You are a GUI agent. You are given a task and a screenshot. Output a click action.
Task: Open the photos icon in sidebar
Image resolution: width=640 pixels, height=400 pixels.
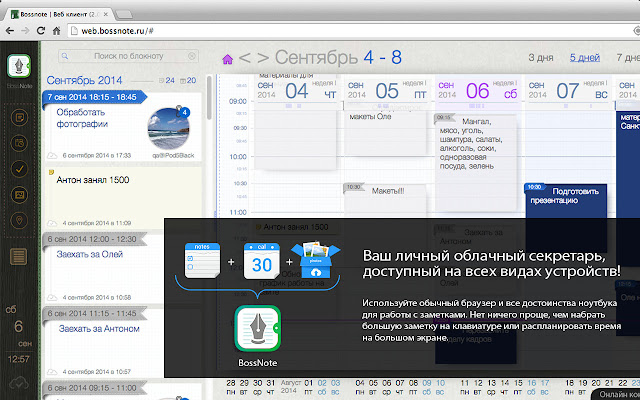[x=19, y=195]
